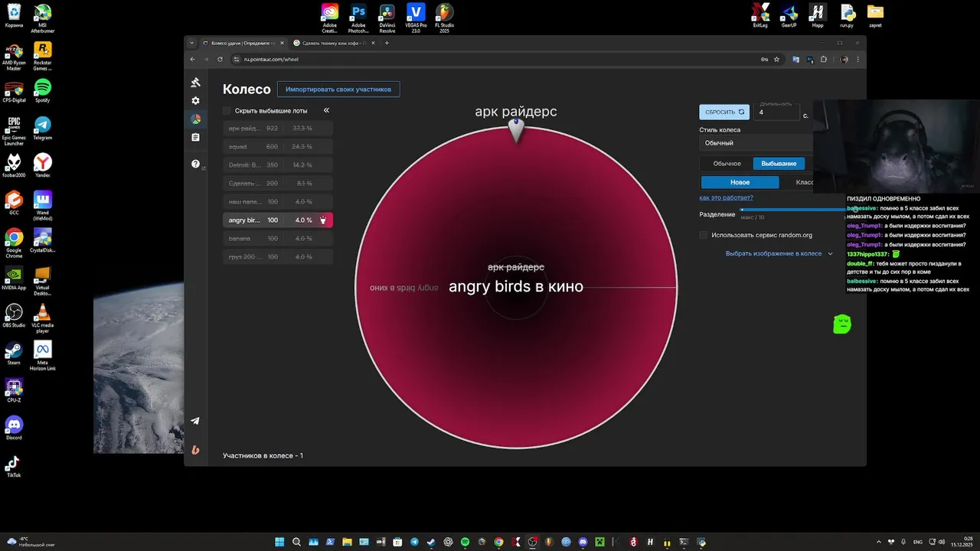
Task: Select the 'Detroit: B...' lot row
Action: [x=278, y=165]
